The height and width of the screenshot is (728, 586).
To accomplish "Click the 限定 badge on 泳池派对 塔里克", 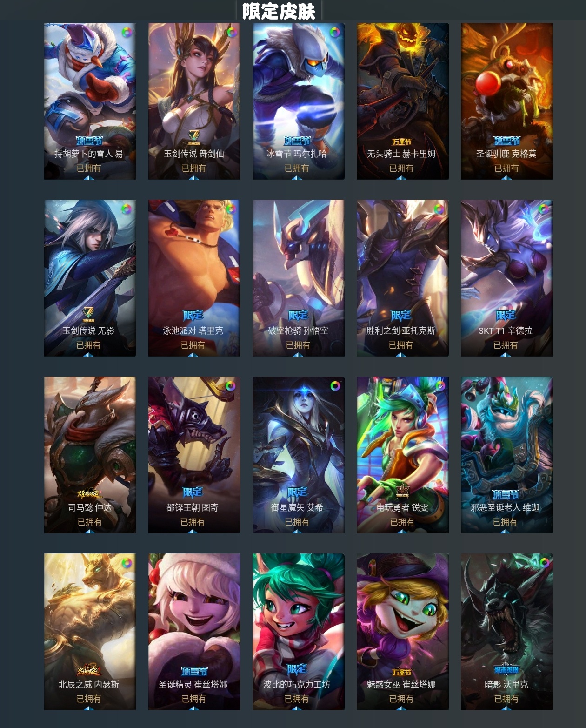I will (x=193, y=315).
